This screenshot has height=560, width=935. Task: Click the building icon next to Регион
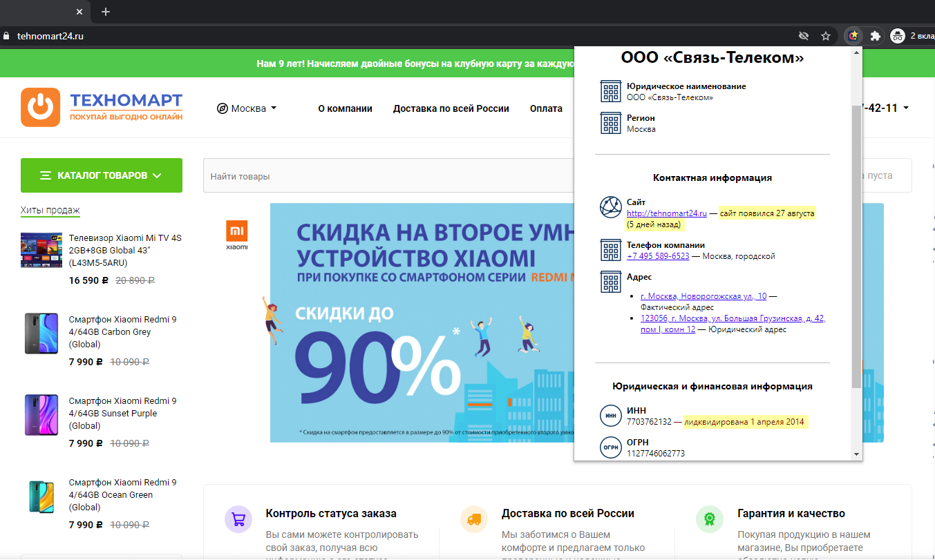[611, 123]
